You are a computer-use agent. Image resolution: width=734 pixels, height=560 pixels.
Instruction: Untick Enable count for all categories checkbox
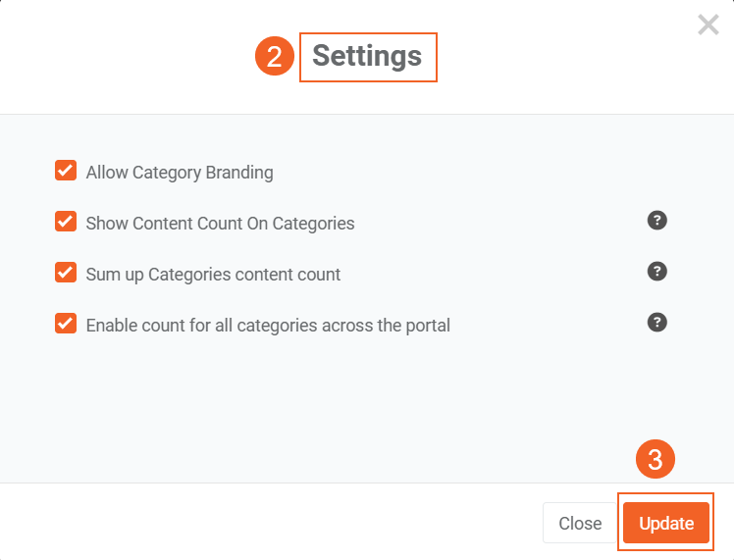[66, 323]
